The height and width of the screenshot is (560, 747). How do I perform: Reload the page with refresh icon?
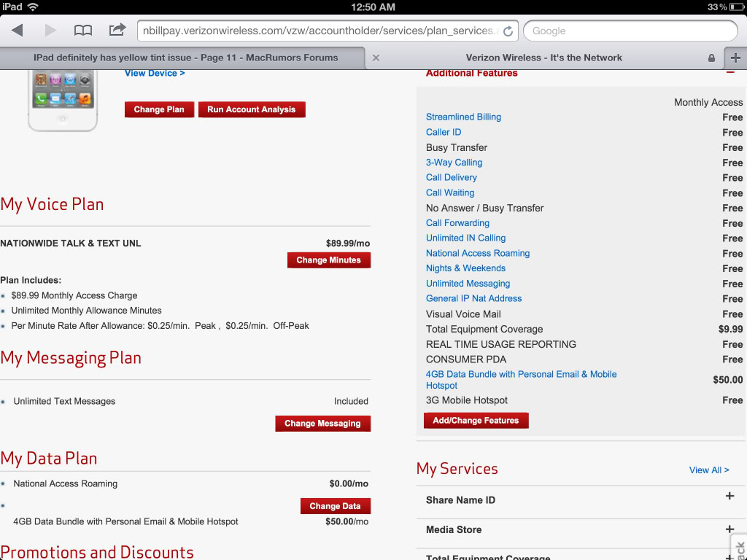click(508, 31)
